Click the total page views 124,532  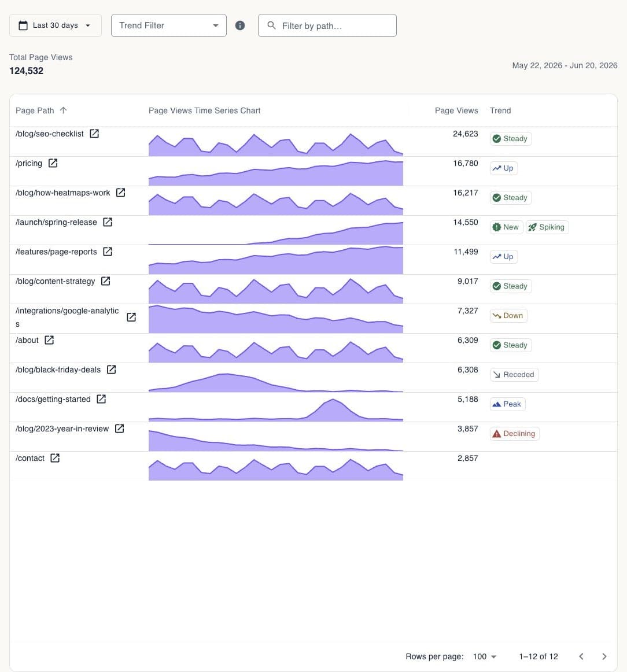(26, 71)
